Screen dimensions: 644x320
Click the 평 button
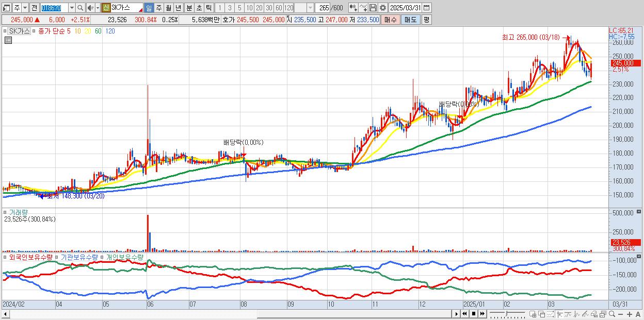point(426,20)
